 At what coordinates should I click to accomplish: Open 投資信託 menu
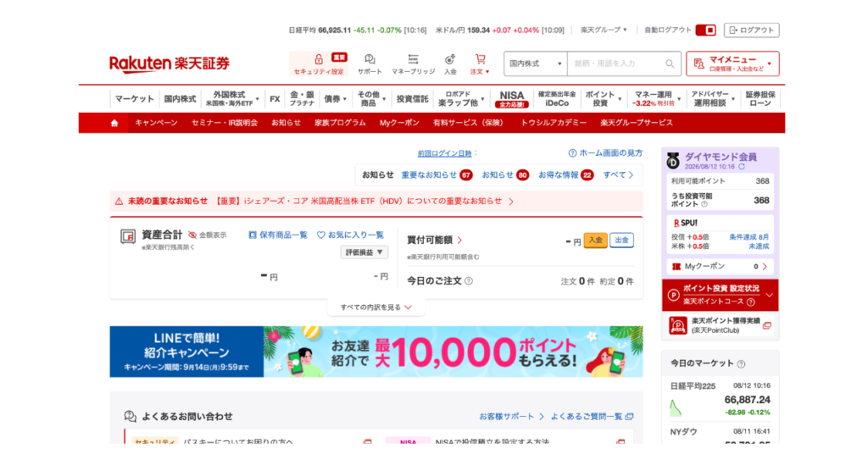click(413, 99)
